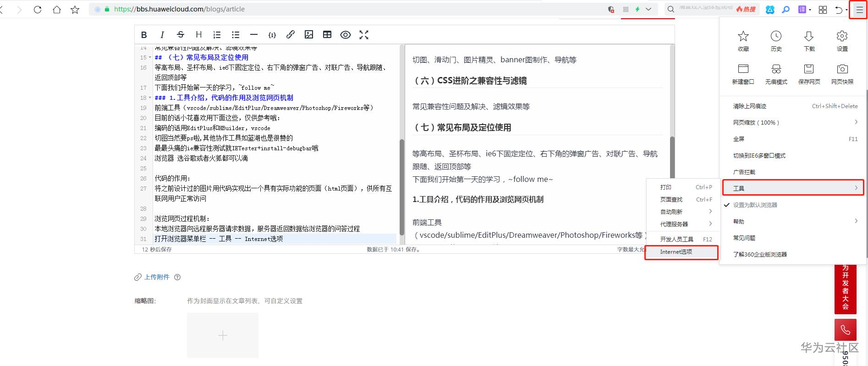The width and height of the screenshot is (868, 366).
Task: Select 广告拦截 ad blocking menu item
Action: point(793,172)
